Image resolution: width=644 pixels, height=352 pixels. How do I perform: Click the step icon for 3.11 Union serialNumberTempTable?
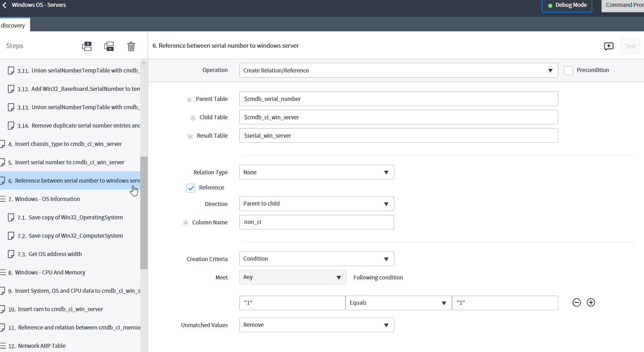pyautogui.click(x=11, y=71)
